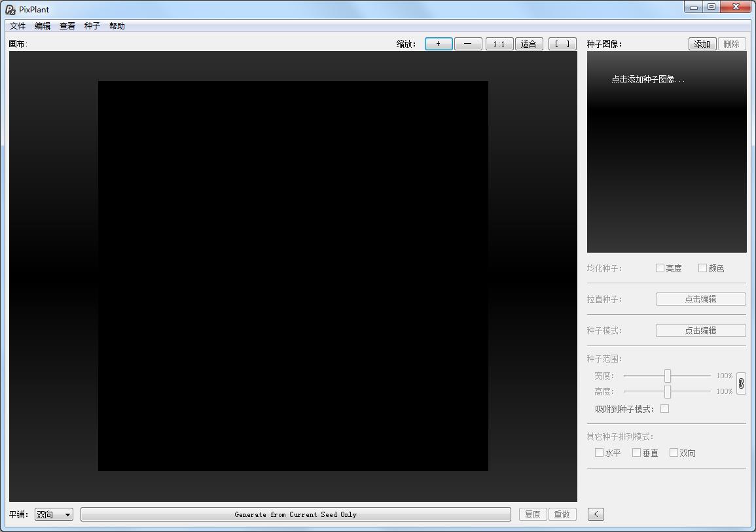Open the 种子 menu
The image size is (756, 532).
point(92,26)
